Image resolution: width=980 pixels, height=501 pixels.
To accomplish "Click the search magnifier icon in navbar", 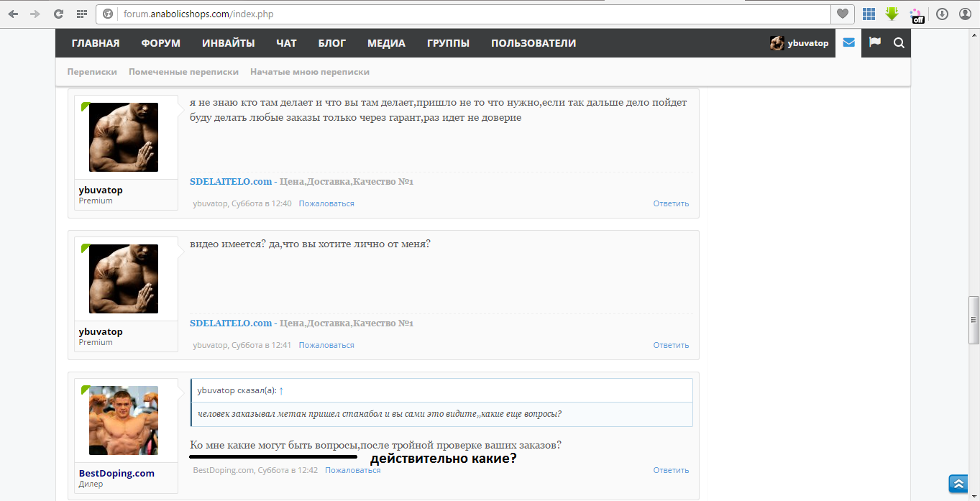I will (x=899, y=43).
